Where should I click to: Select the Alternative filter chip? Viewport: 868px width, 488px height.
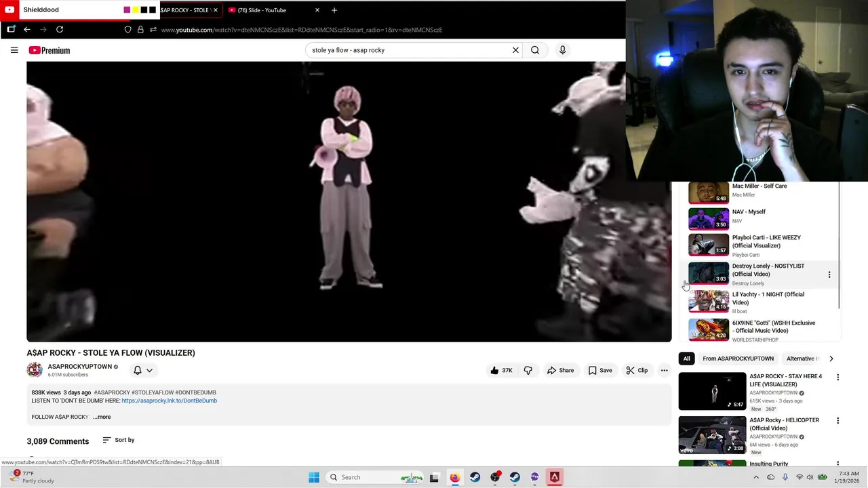802,359
